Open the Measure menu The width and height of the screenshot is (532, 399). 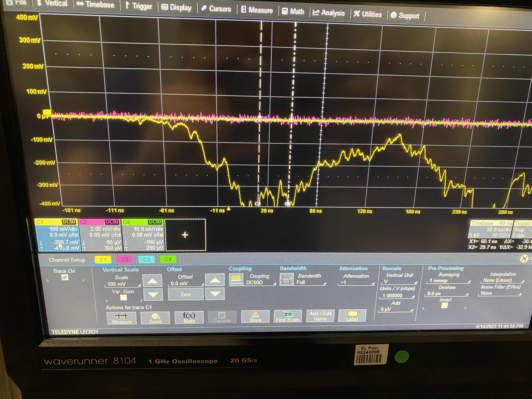(257, 10)
